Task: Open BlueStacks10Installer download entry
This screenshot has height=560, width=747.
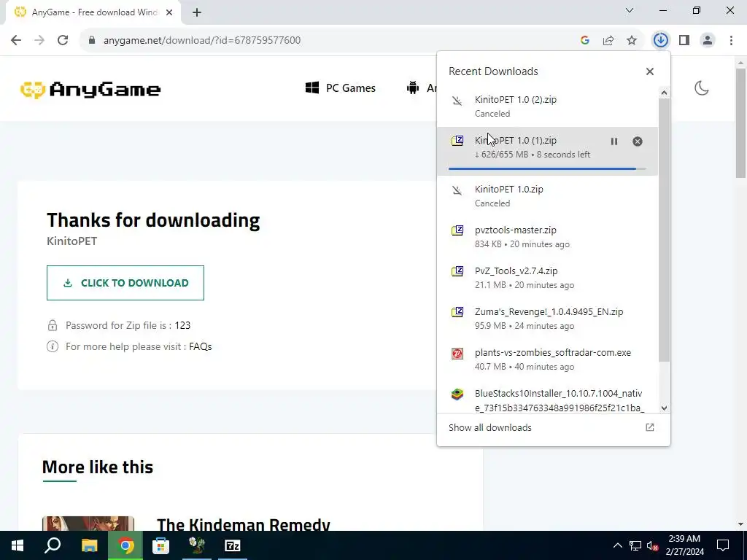Action: 547,397
